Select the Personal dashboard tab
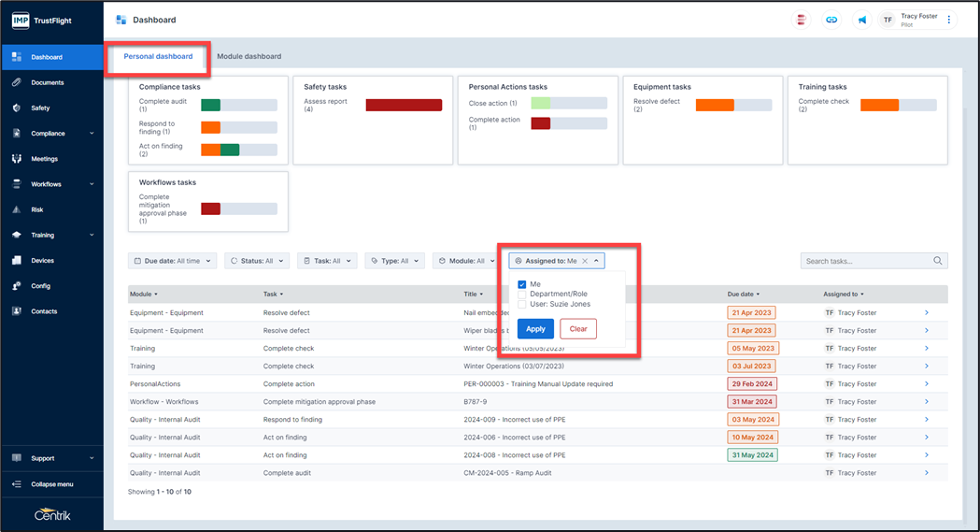Image resolution: width=980 pixels, height=532 pixels. tap(158, 56)
